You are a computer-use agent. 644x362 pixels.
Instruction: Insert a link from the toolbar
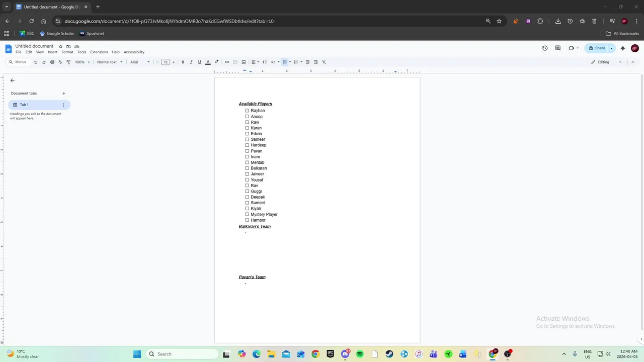[x=227, y=62]
